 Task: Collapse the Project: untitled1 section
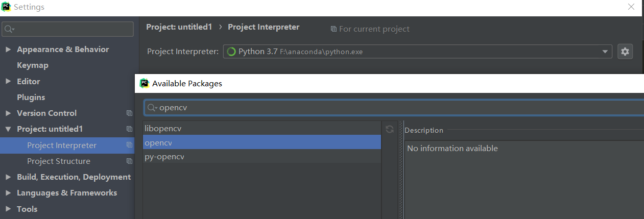coord(8,129)
